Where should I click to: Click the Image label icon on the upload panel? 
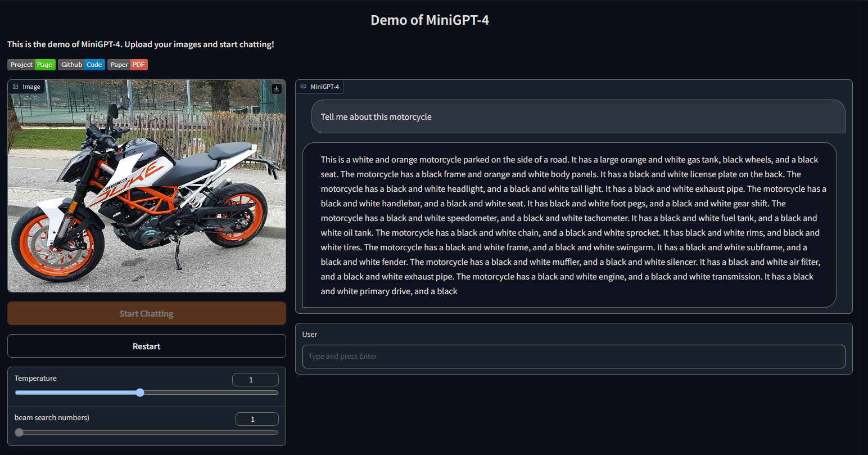tap(16, 87)
